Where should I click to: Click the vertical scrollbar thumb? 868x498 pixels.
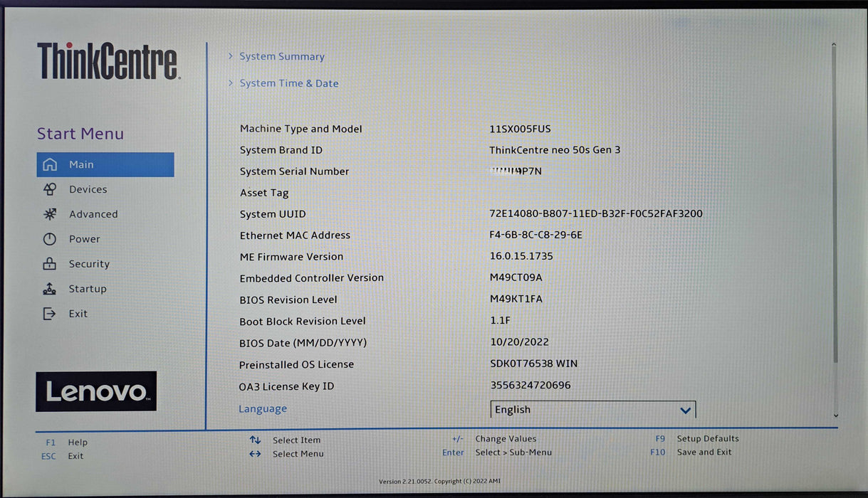click(835, 206)
